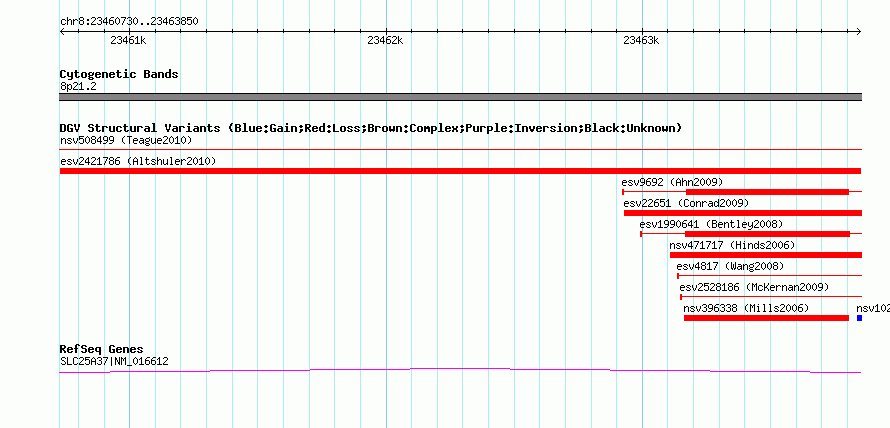Click the esv1990641 (Bentley2008) label

[x=711, y=224]
